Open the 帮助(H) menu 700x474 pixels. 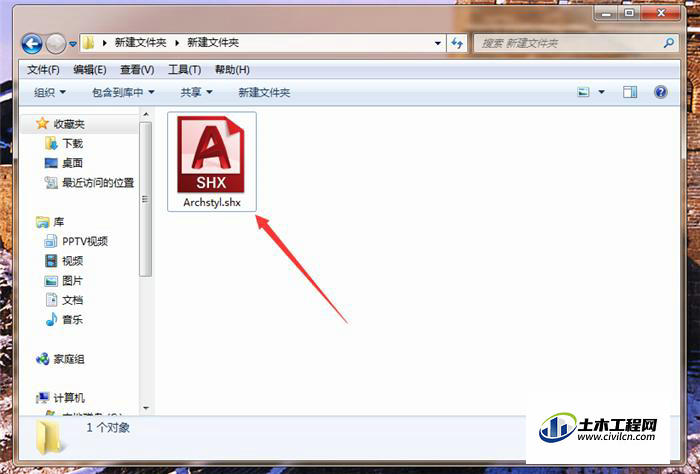coord(232,70)
